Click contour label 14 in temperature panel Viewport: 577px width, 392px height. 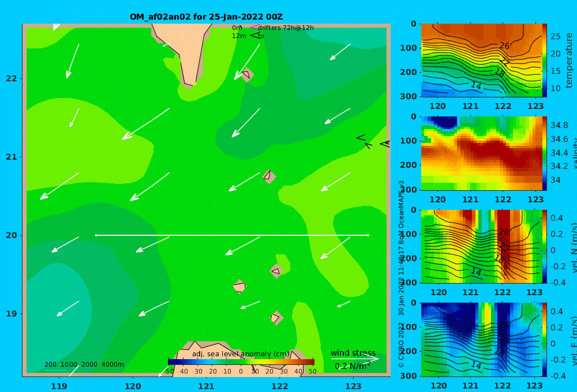[476, 85]
